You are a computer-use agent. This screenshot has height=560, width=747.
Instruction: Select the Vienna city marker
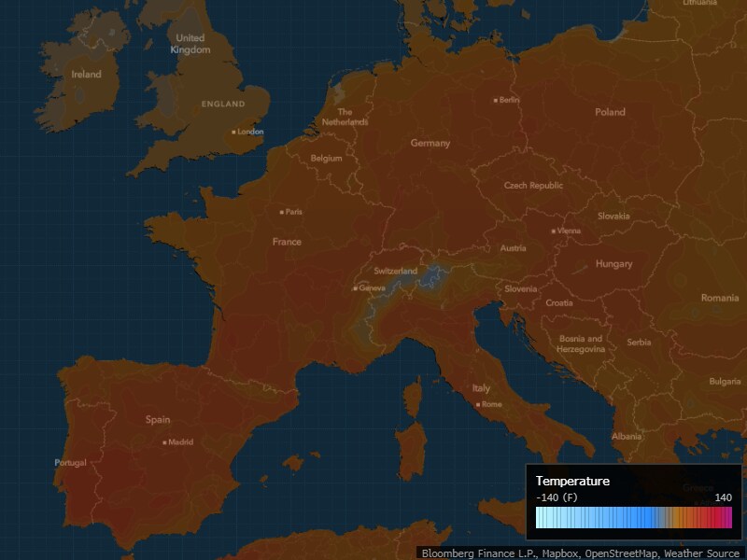[x=554, y=231]
